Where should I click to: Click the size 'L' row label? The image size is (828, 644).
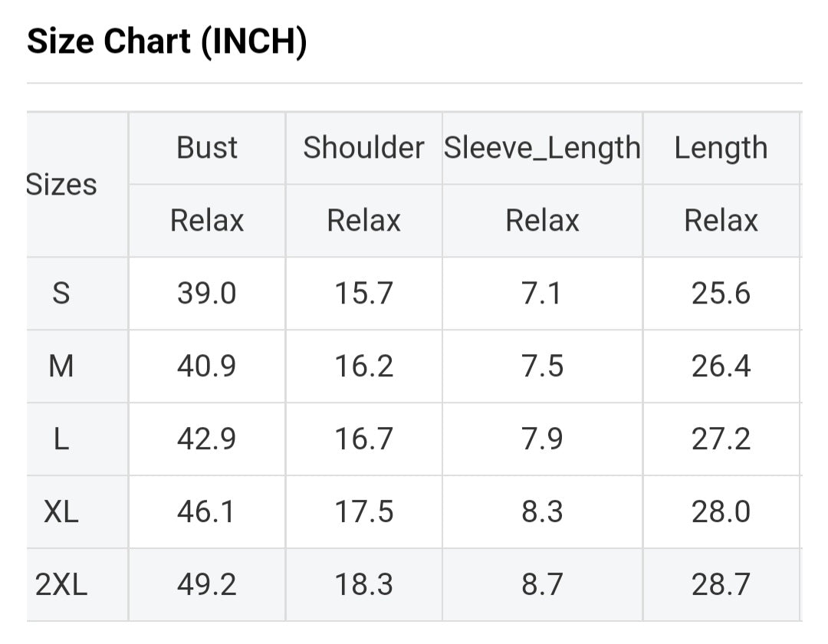coord(61,439)
